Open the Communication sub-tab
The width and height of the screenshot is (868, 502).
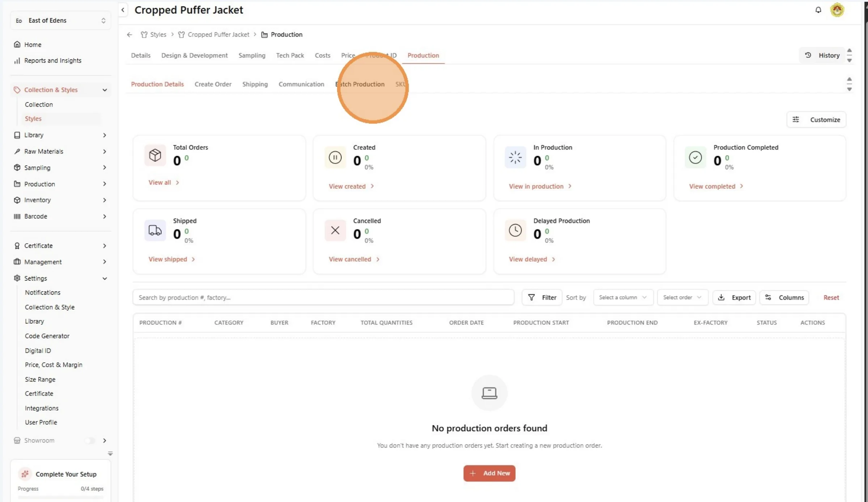point(301,84)
